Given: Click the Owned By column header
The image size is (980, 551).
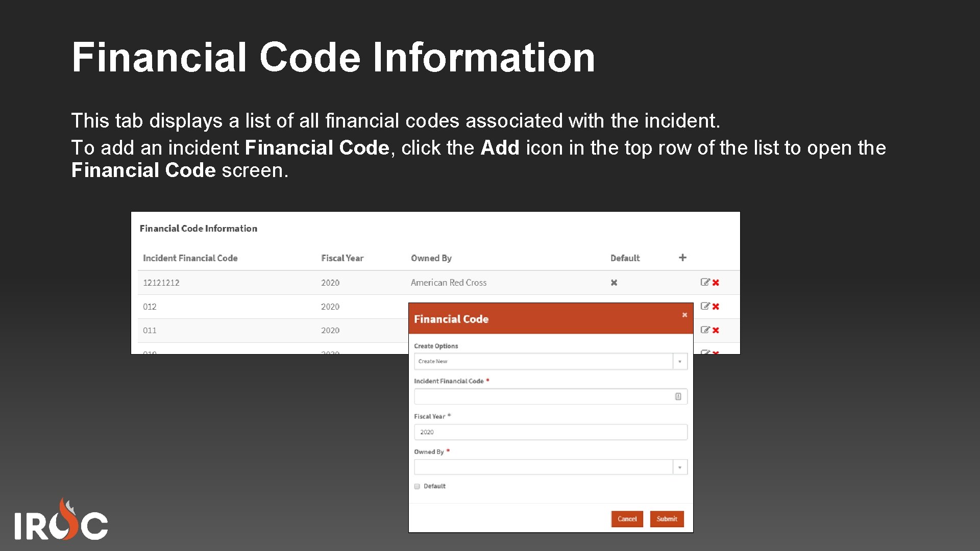Looking at the screenshot, I should click(x=431, y=258).
